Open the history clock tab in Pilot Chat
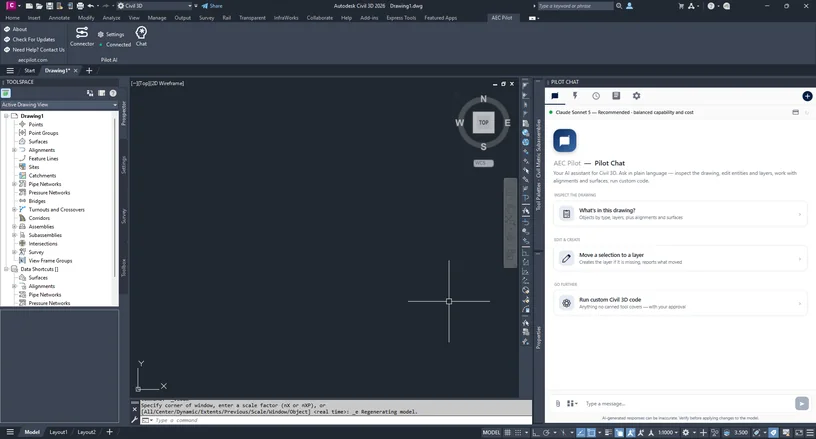The image size is (816, 439). click(x=596, y=96)
